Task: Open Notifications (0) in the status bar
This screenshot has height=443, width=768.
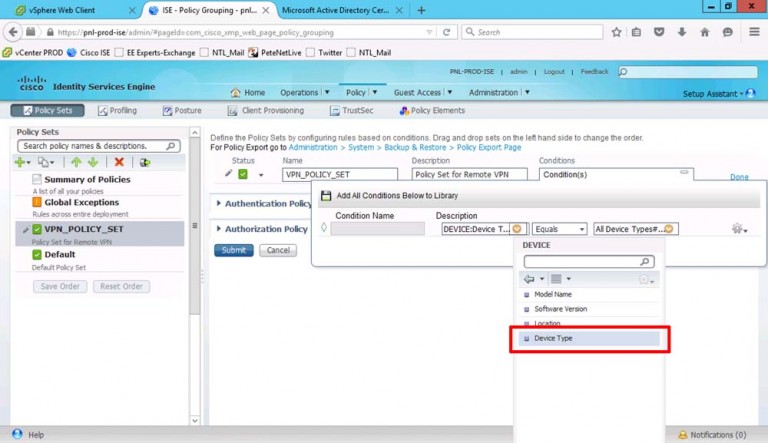Action: point(718,435)
